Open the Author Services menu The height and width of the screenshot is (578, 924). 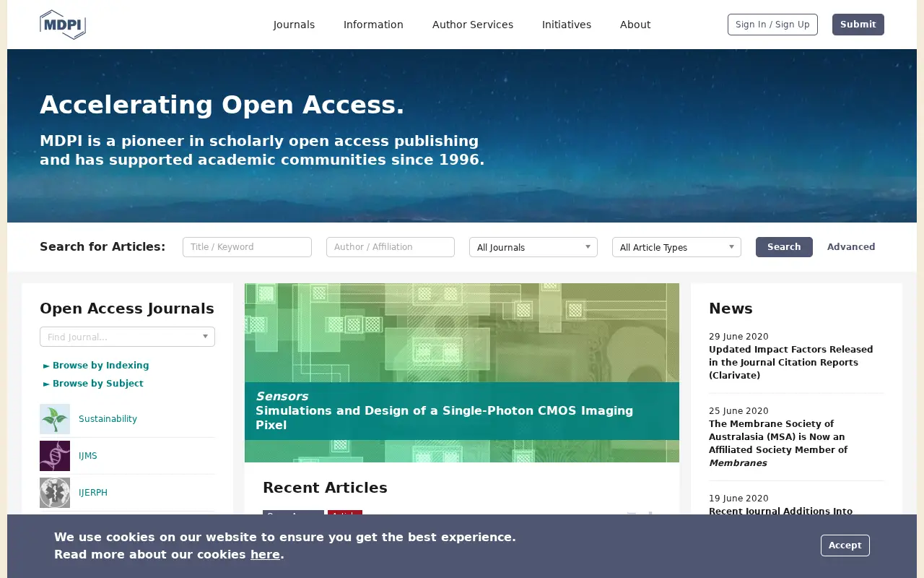point(473,25)
